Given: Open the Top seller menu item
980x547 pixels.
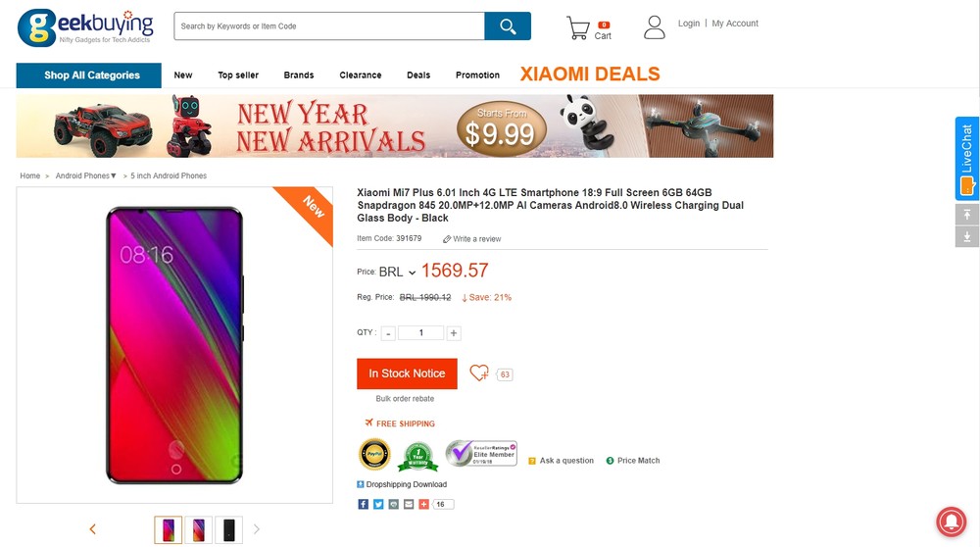Looking at the screenshot, I should pyautogui.click(x=238, y=75).
